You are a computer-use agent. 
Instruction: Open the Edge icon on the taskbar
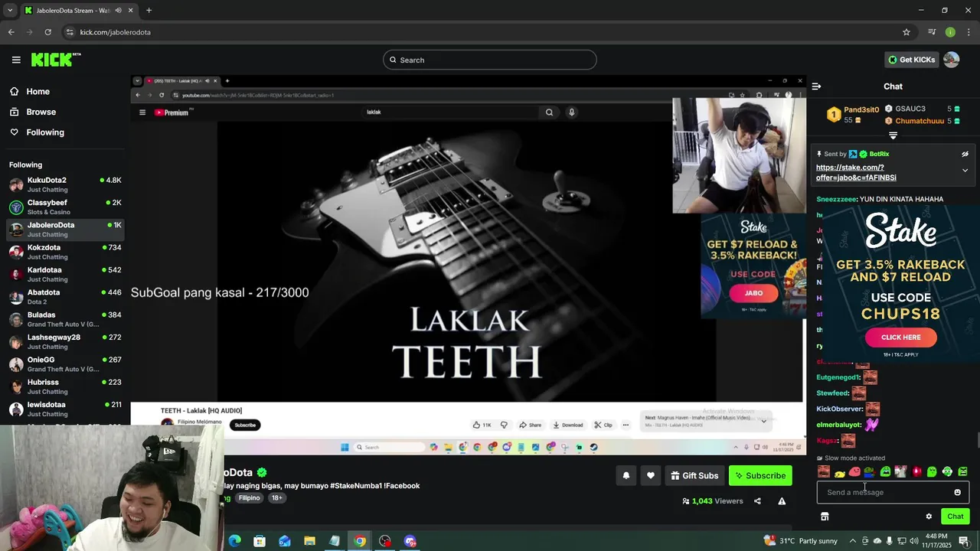pos(234,541)
